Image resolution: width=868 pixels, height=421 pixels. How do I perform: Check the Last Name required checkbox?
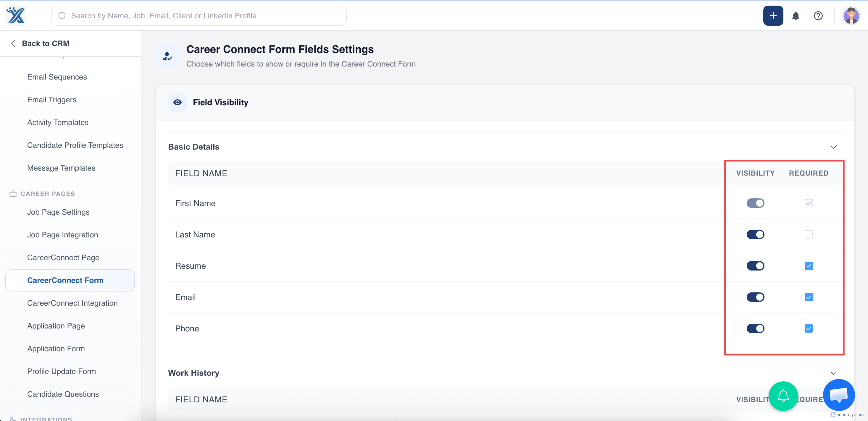pyautogui.click(x=808, y=234)
